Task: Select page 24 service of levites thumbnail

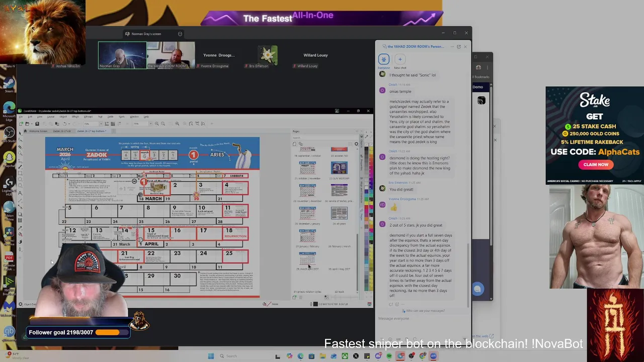Action: pyautogui.click(x=339, y=190)
